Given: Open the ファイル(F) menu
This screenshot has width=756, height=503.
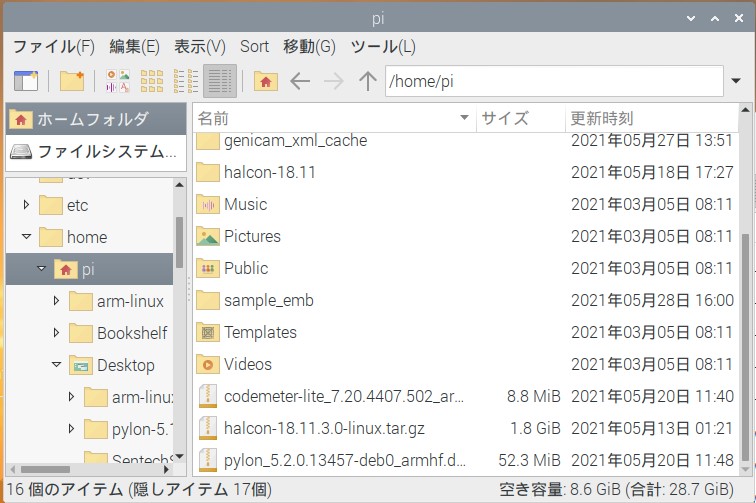Looking at the screenshot, I should pyautogui.click(x=53, y=46).
